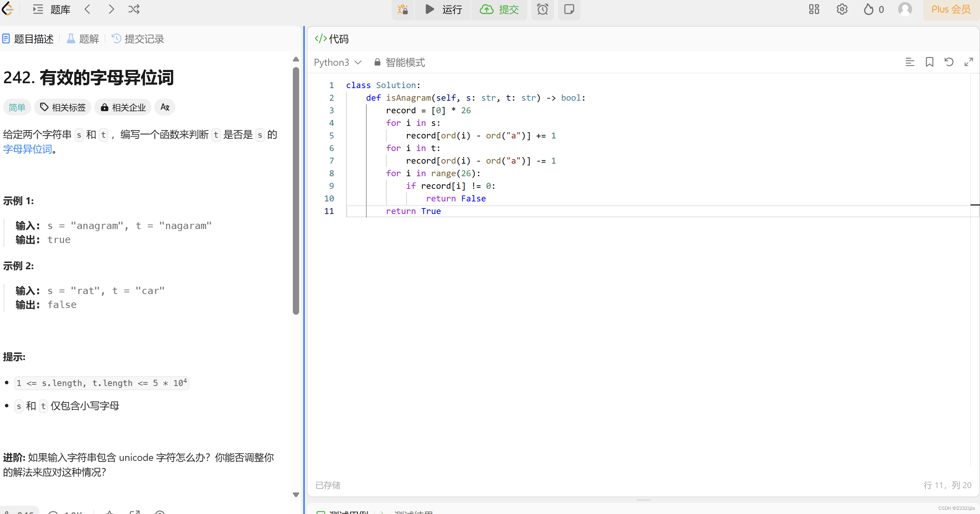Click line number 11 in gutter

pos(329,211)
